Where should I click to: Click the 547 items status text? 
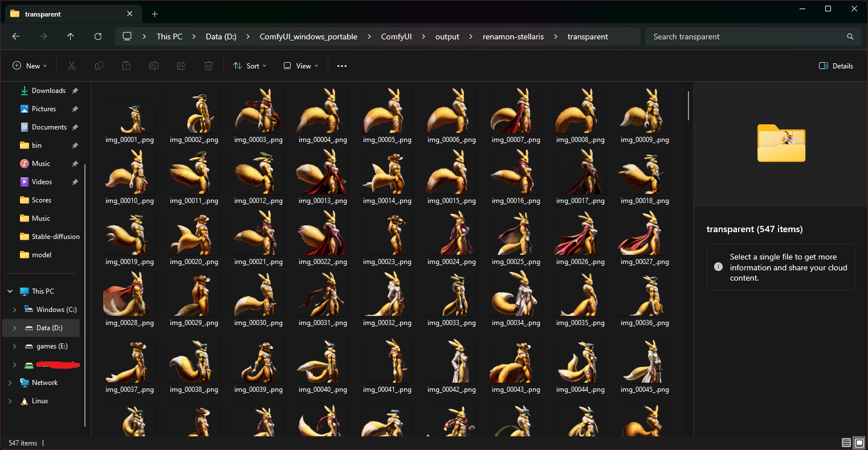tap(23, 443)
